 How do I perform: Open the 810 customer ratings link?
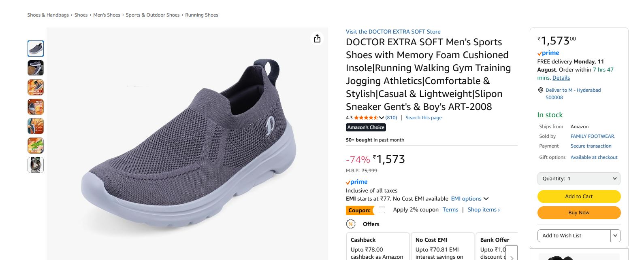point(390,117)
